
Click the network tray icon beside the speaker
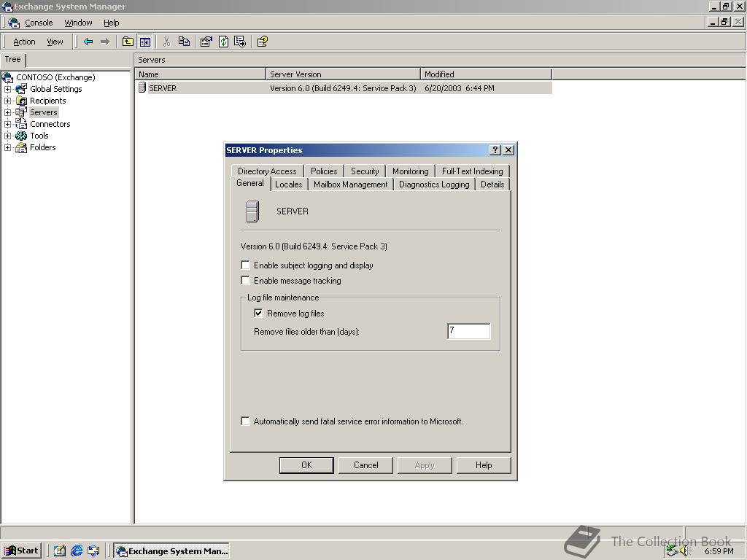(672, 551)
